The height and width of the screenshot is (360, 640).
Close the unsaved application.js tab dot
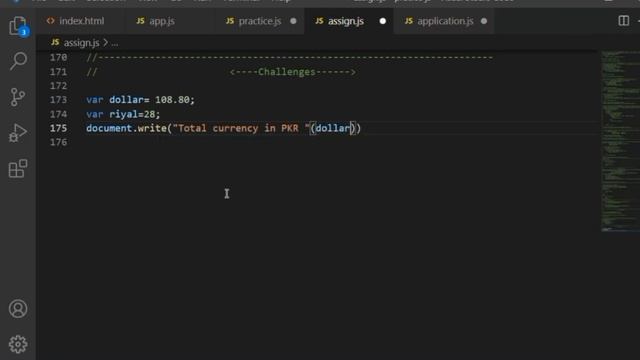click(484, 21)
